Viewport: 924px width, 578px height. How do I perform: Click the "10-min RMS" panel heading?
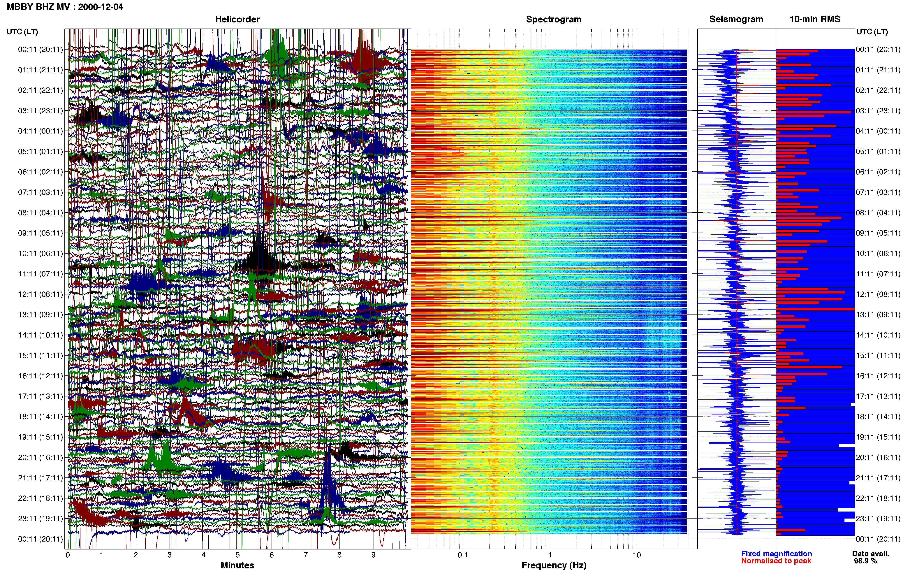tap(815, 19)
